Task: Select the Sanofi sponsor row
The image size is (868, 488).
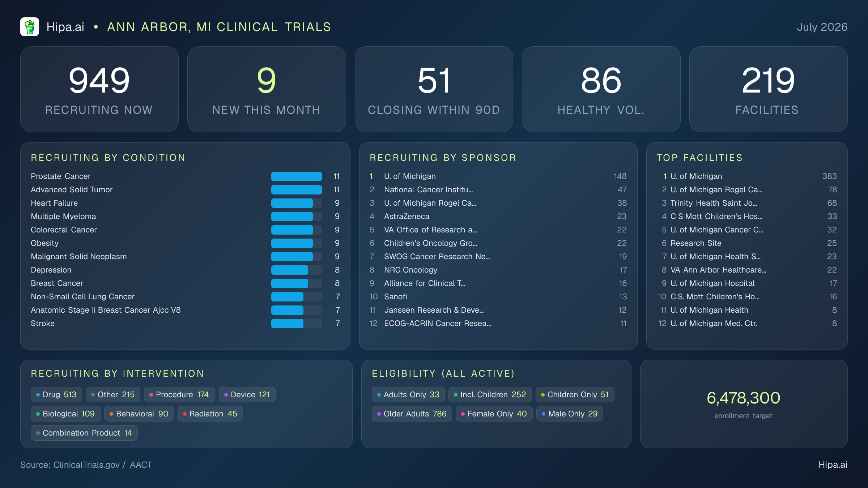Action: pyautogui.click(x=498, y=297)
